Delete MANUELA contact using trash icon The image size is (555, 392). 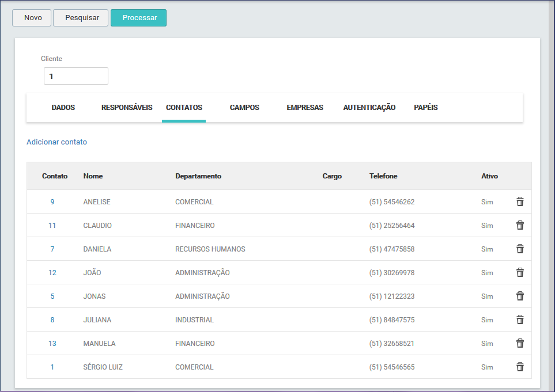click(x=520, y=343)
